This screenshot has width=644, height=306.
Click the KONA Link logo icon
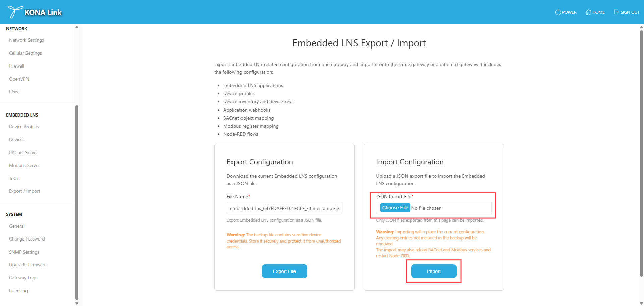tap(15, 12)
